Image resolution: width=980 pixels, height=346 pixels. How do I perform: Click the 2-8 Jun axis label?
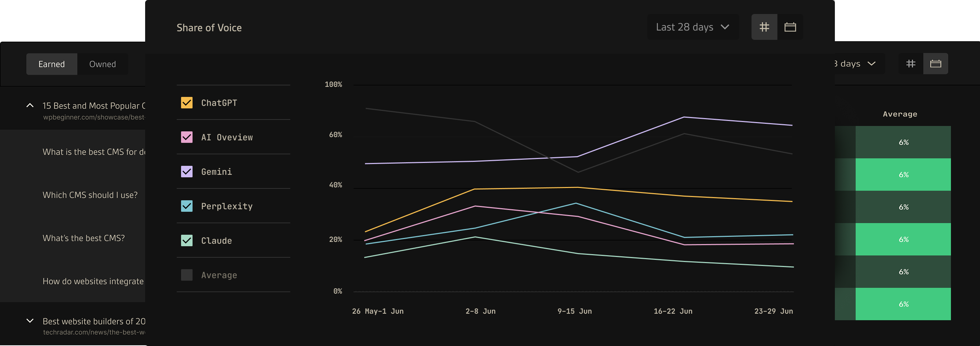point(481,311)
